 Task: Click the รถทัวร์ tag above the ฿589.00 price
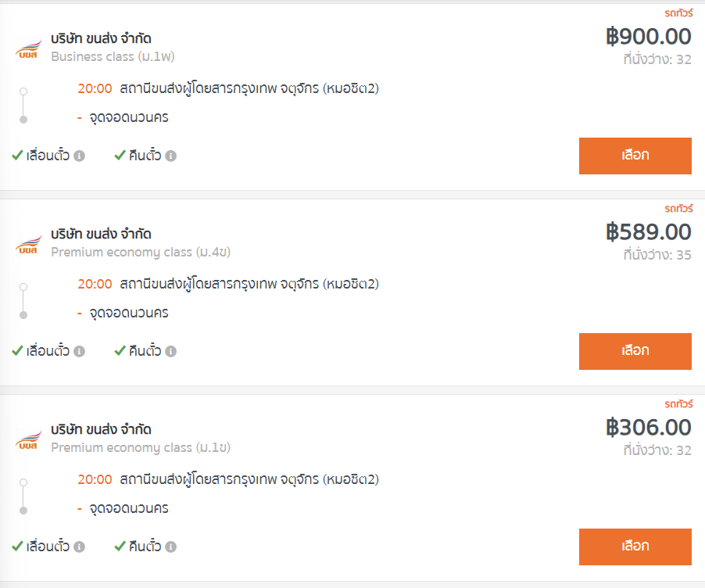[678, 209]
